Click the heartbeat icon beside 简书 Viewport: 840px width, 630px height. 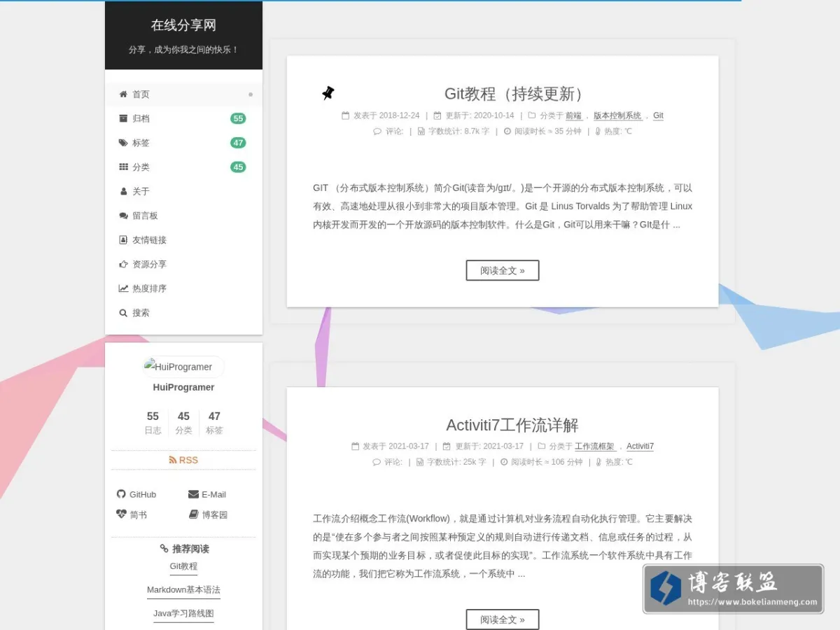pos(120,514)
